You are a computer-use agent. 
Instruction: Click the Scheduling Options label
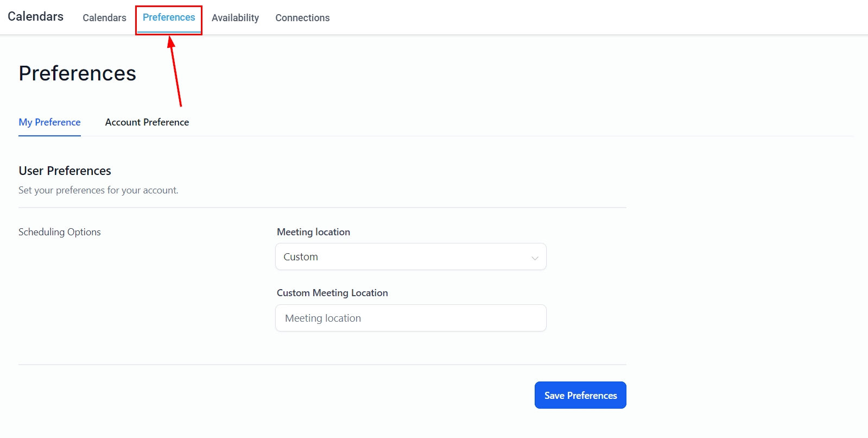tap(60, 232)
